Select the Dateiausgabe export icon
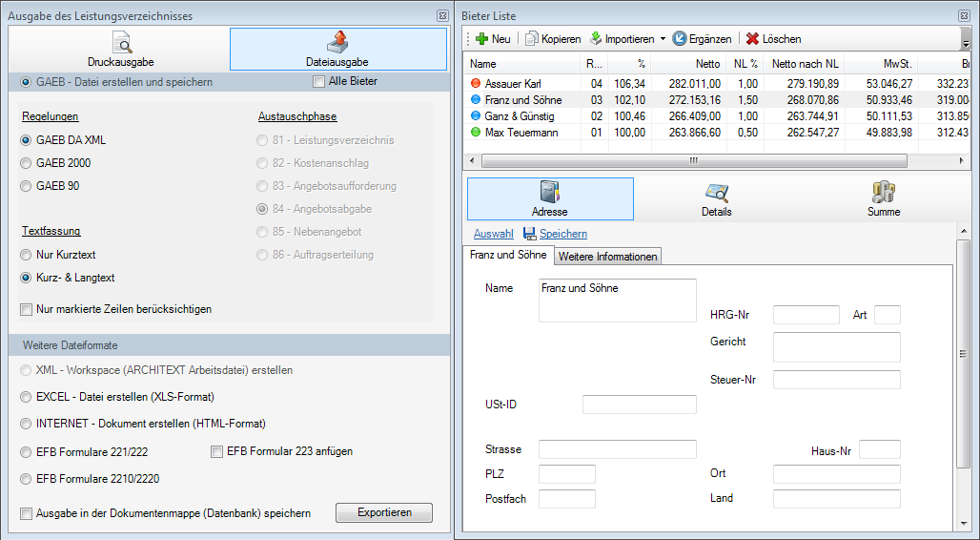 tap(337, 43)
